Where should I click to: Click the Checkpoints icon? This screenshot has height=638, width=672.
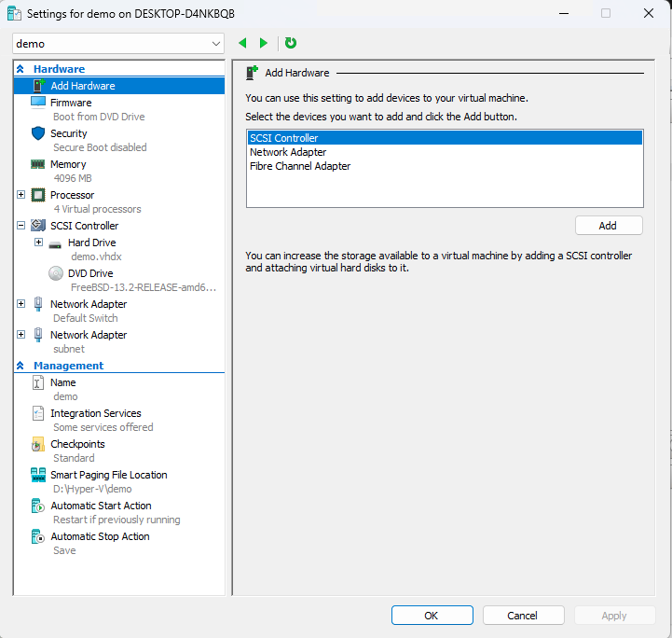pos(38,444)
